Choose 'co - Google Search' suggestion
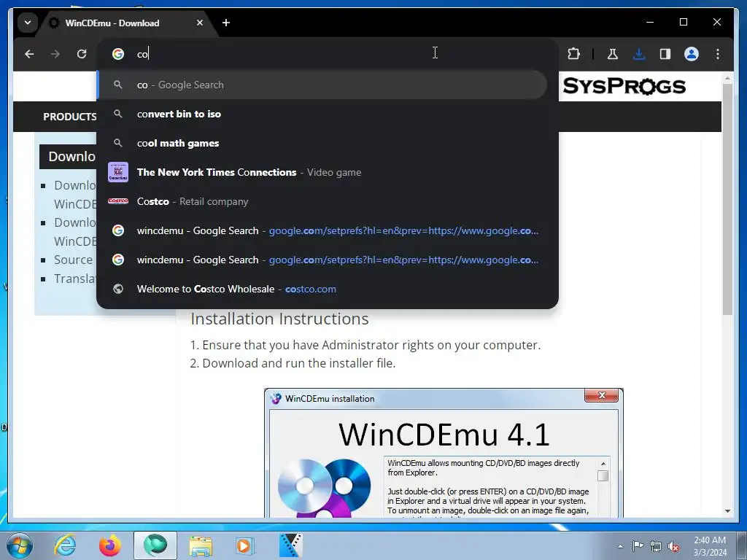 pos(322,85)
